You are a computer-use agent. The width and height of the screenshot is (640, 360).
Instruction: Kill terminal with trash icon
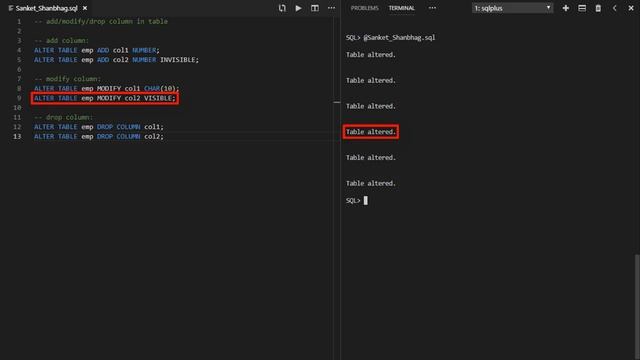598,8
